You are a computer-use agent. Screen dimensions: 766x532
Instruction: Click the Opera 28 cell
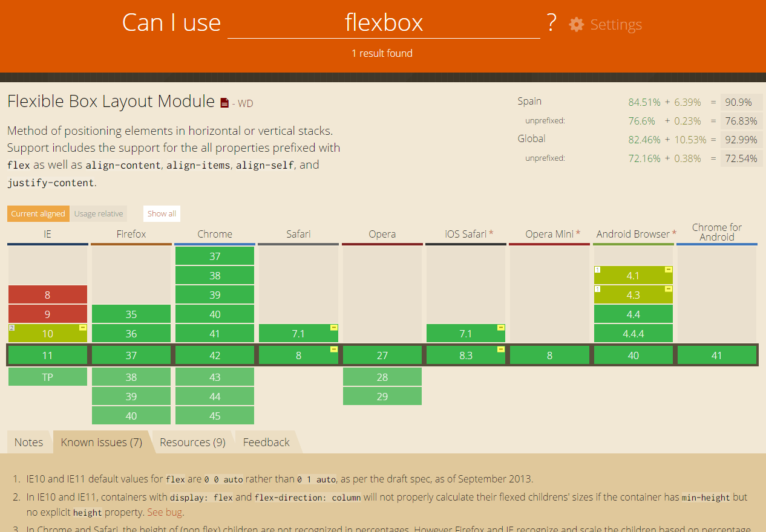coord(382,377)
